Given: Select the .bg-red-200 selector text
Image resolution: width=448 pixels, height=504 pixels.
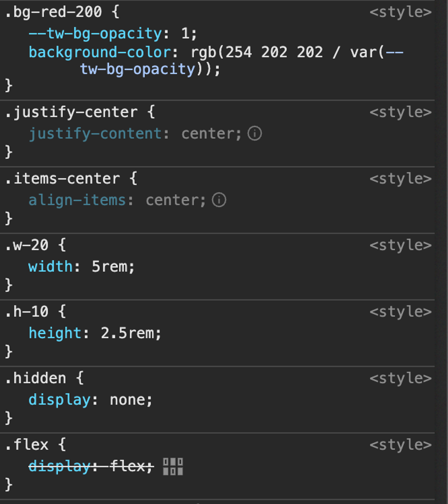Looking at the screenshot, I should point(53,12).
